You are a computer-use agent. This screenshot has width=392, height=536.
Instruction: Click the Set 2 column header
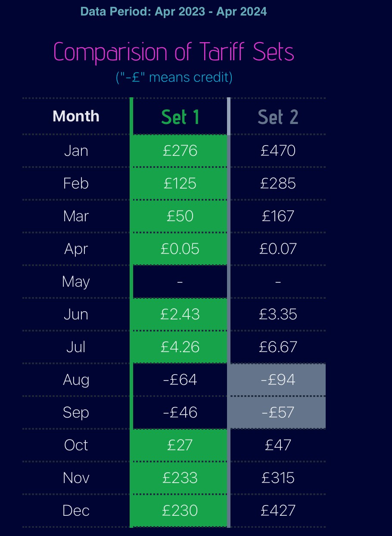pos(278,117)
